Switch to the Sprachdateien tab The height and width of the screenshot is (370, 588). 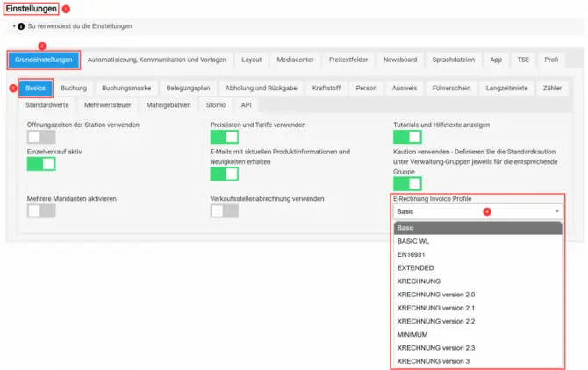point(454,60)
